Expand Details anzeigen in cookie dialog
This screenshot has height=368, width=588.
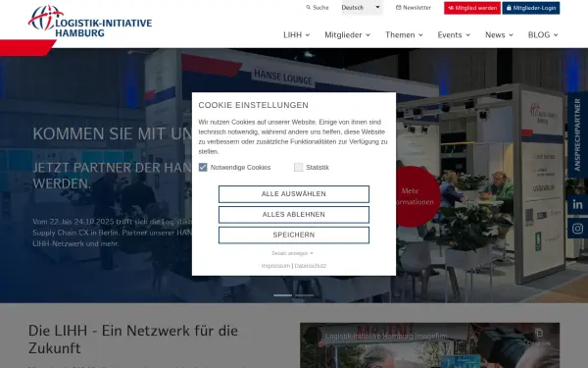point(292,253)
